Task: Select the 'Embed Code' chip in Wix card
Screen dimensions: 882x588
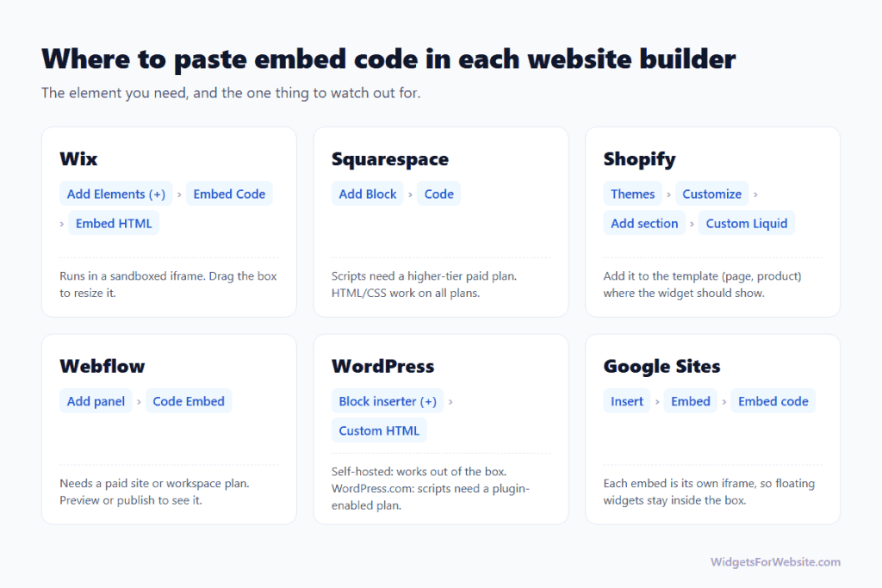Action: (229, 194)
